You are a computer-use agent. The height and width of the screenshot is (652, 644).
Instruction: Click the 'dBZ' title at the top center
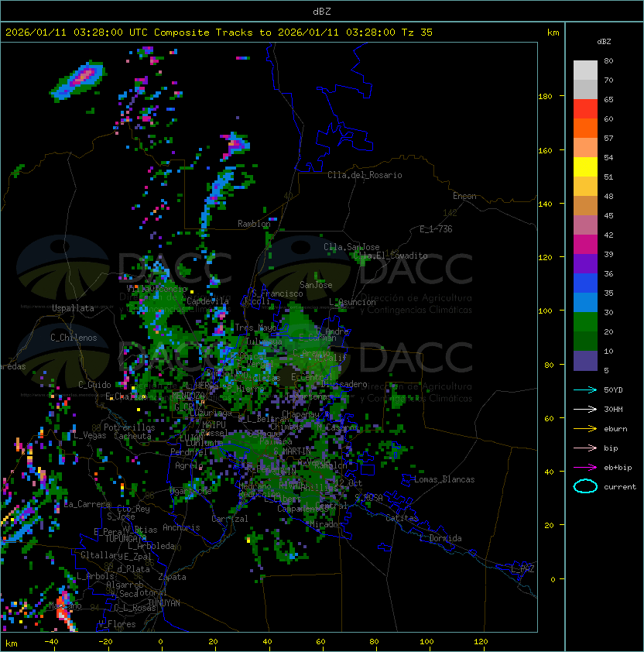(322, 11)
